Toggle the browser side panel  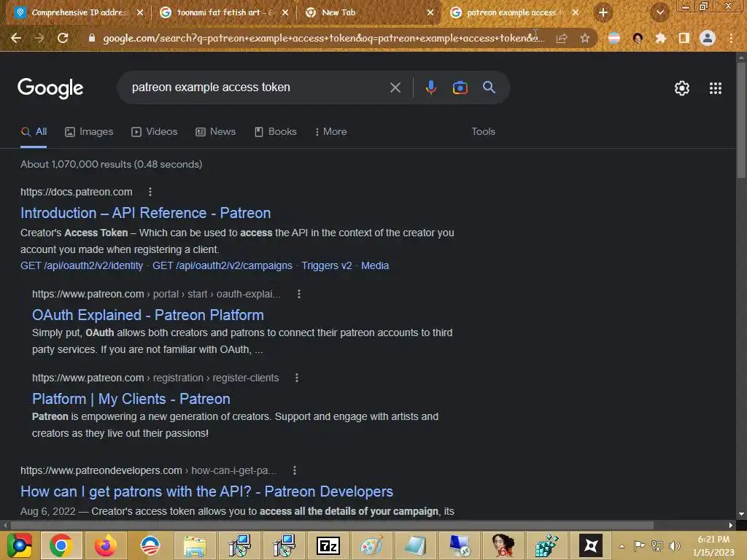pyautogui.click(x=684, y=38)
